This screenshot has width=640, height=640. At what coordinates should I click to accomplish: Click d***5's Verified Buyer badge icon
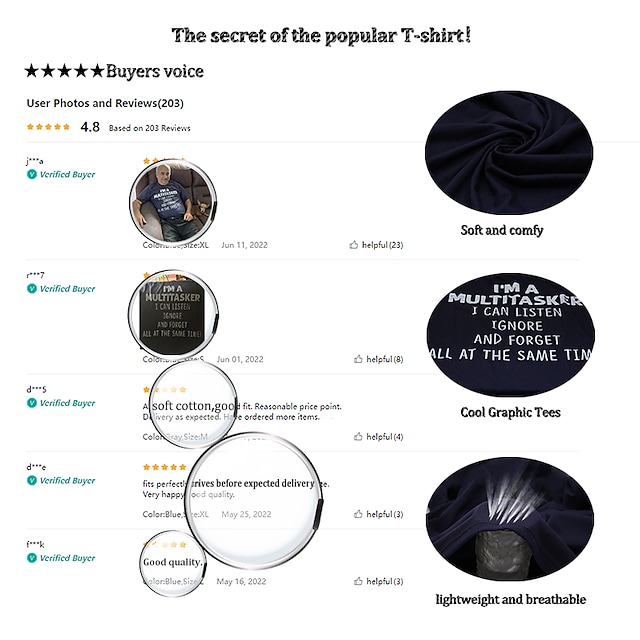[31, 403]
